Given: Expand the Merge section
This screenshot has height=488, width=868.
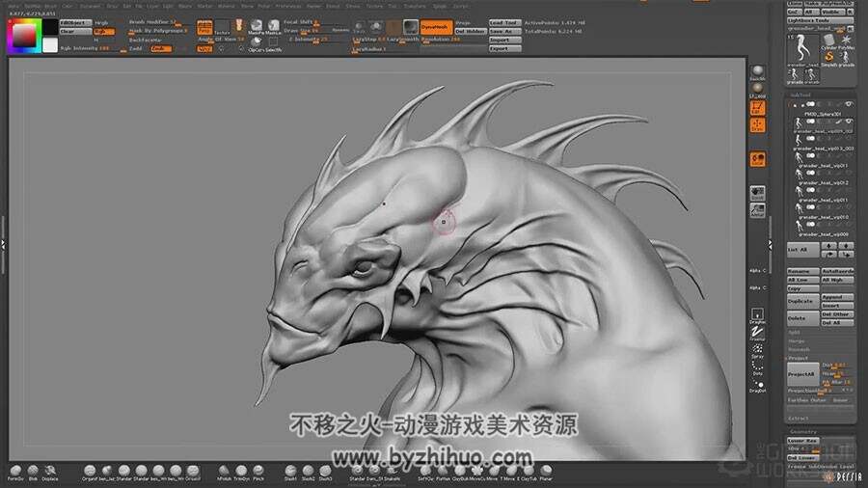Looking at the screenshot, I should (796, 340).
